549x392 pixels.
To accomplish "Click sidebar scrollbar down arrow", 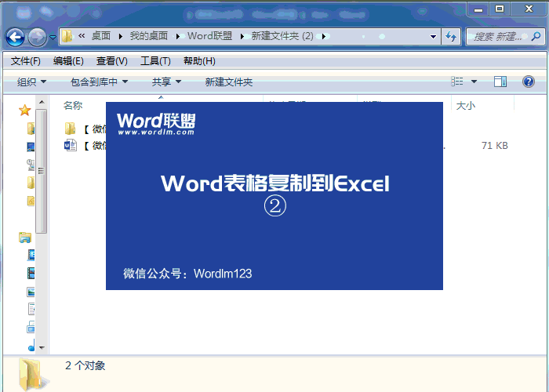I will pos(42,347).
